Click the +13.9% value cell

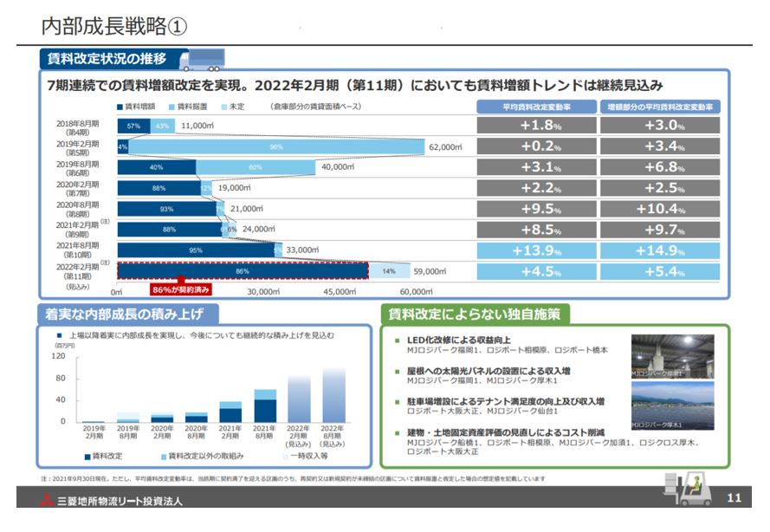click(x=535, y=250)
